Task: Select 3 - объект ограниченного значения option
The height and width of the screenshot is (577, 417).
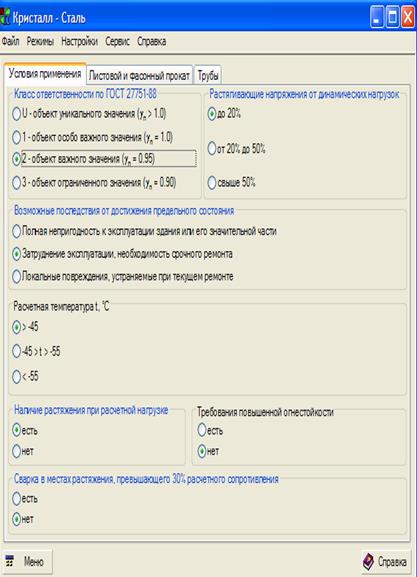Action: [x=16, y=183]
